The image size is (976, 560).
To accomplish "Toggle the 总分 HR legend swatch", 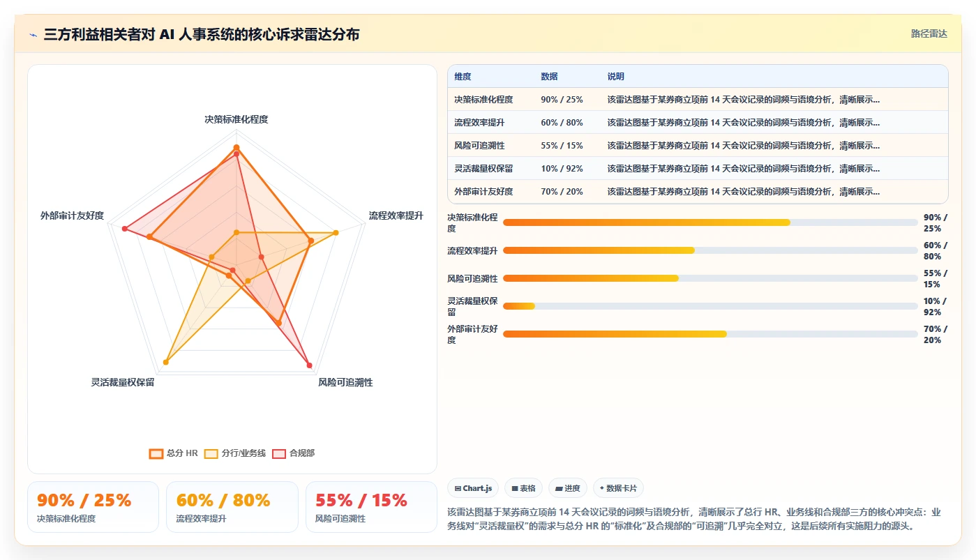I will point(156,453).
